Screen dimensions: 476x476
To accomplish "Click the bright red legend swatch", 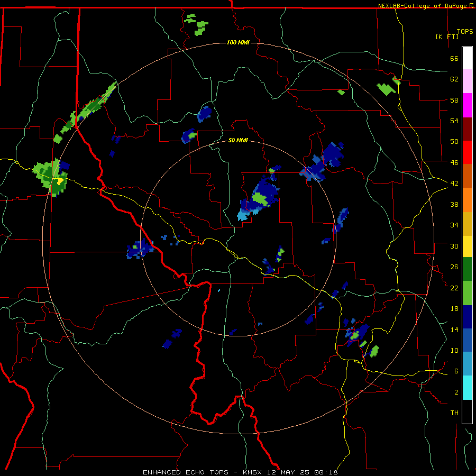I will coord(467,152).
